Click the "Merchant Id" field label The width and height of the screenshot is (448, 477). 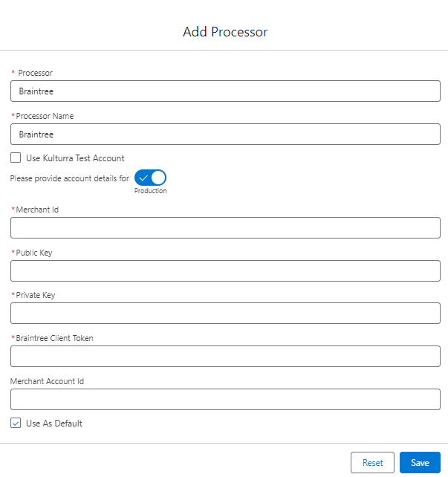(x=38, y=210)
